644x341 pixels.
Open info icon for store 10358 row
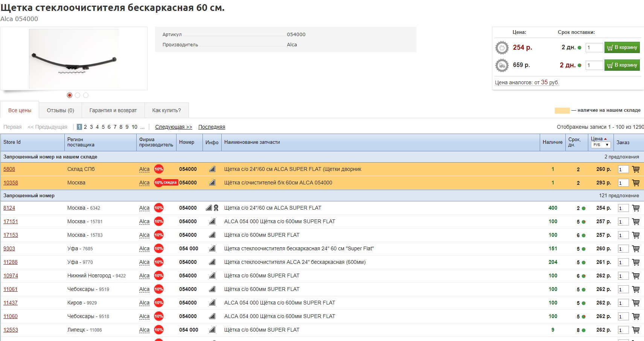[x=212, y=183]
